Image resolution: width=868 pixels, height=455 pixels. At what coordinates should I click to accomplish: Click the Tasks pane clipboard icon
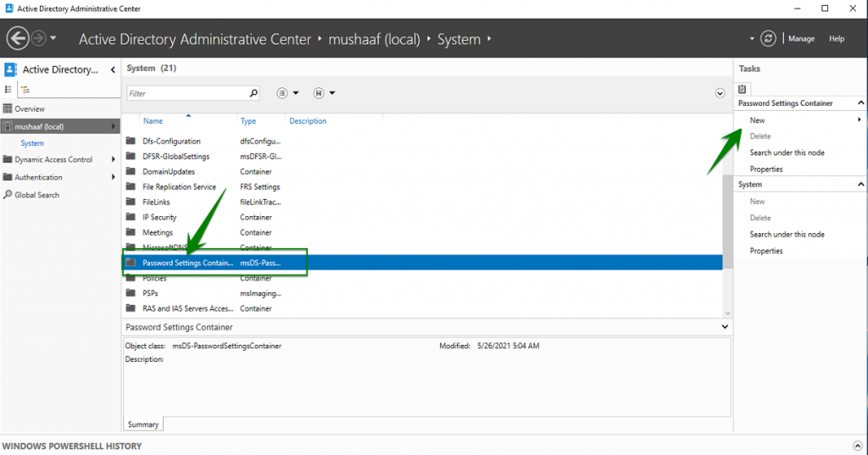coord(743,89)
